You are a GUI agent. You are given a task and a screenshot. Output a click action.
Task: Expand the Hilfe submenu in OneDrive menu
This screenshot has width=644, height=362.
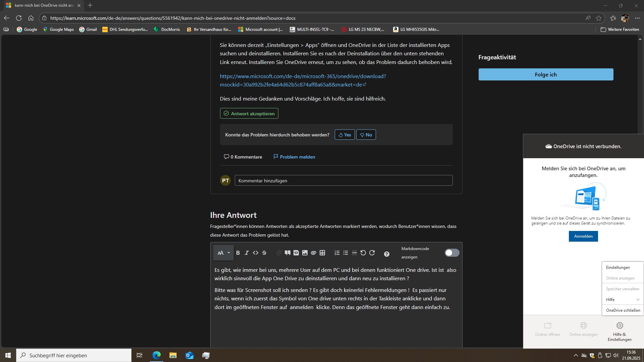tap(623, 300)
